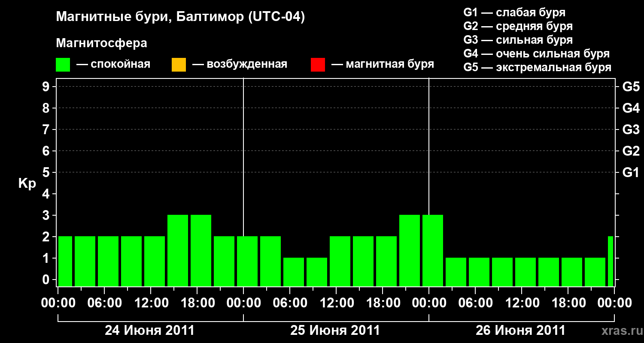Click the 'G2 — средняя буря' legend line

click(518, 26)
